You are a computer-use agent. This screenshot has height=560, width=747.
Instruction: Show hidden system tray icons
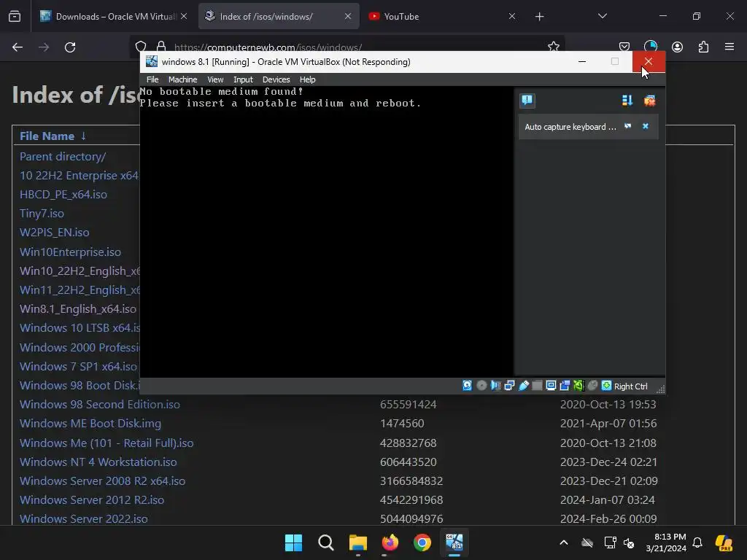564,542
